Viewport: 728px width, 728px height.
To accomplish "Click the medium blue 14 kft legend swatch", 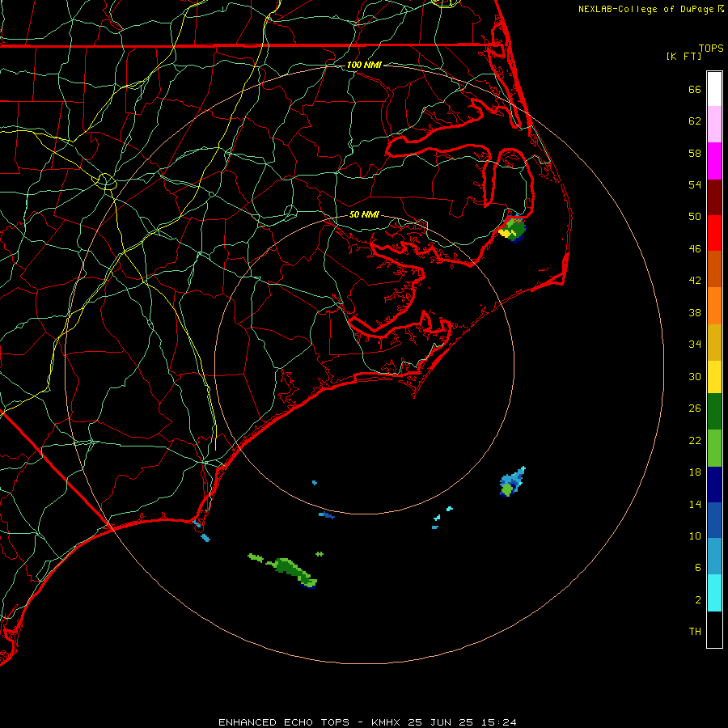I will (x=714, y=520).
